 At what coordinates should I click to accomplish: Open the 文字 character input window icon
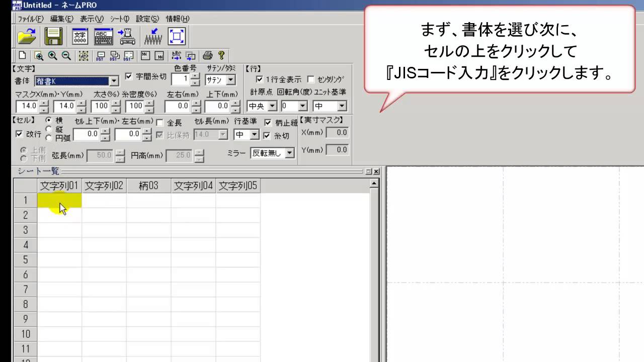tap(80, 36)
